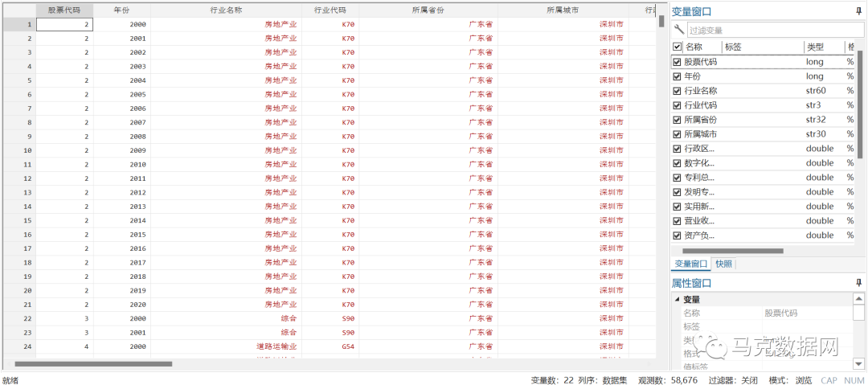Click the 房地产业 cell in row 5
The image size is (868, 385).
coord(226,80)
